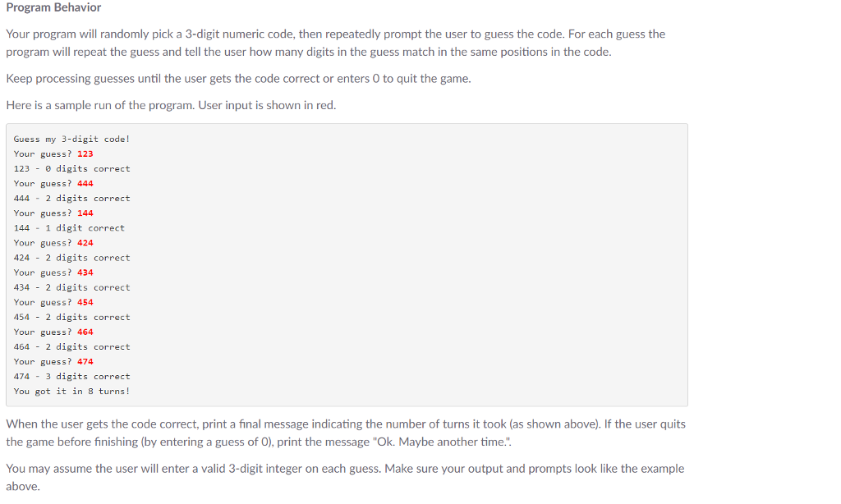Screen dimensions: 841x504
Task: Click the red guess 474
Action: click(85, 362)
